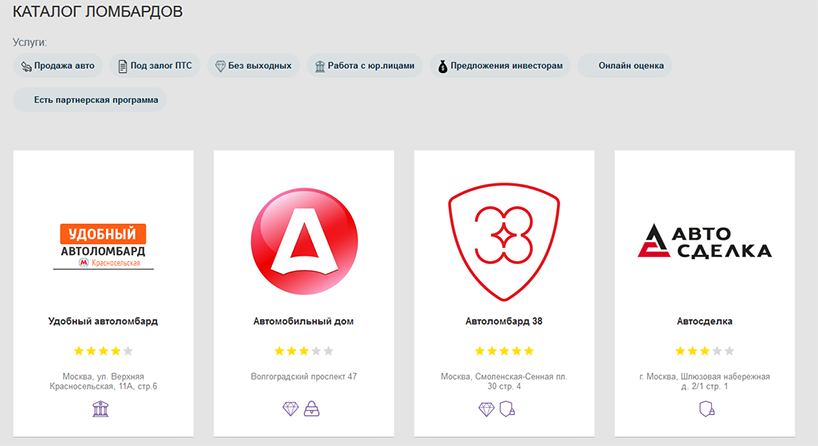818x446 pixels.
Task: Open Автосделка logo image
Action: coord(705,242)
